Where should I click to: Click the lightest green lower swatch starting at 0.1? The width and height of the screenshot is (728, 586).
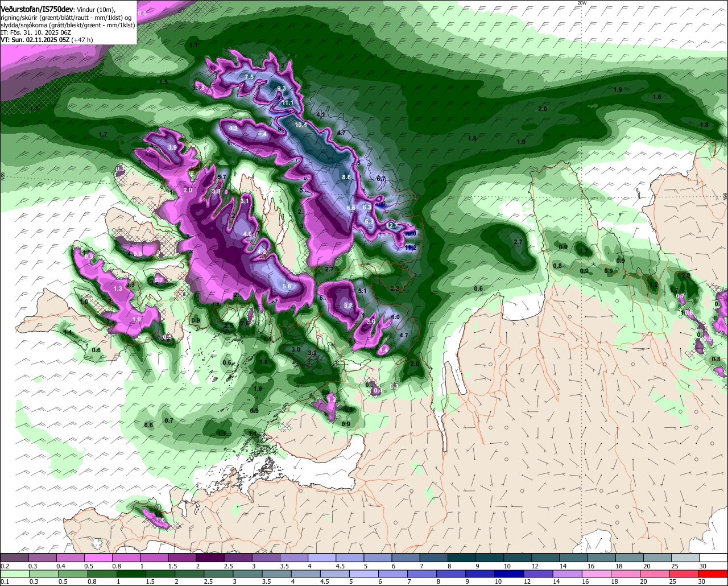(x=14, y=573)
